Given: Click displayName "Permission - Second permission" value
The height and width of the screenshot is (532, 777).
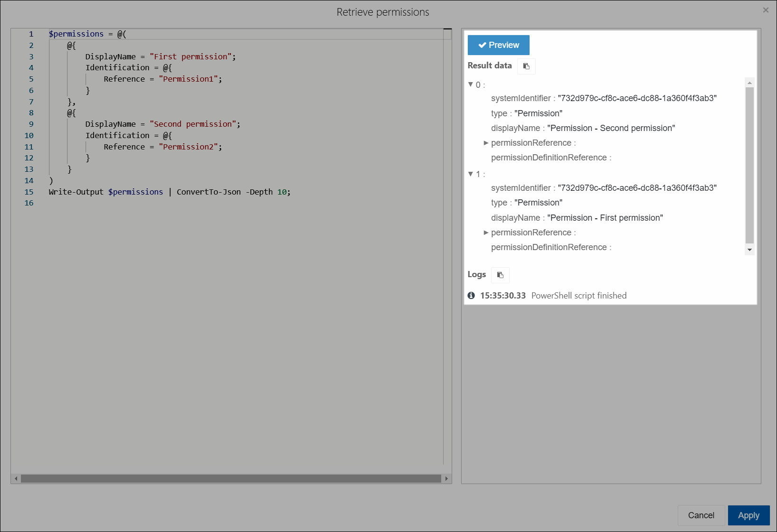Looking at the screenshot, I should (x=611, y=128).
